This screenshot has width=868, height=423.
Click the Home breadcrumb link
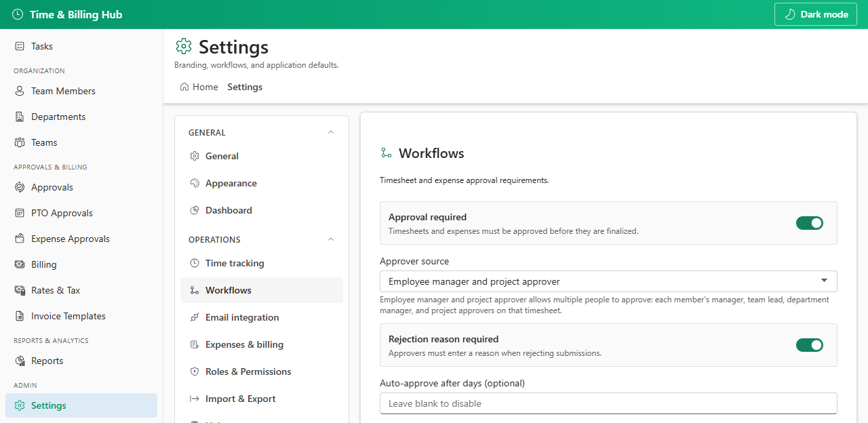pos(199,87)
